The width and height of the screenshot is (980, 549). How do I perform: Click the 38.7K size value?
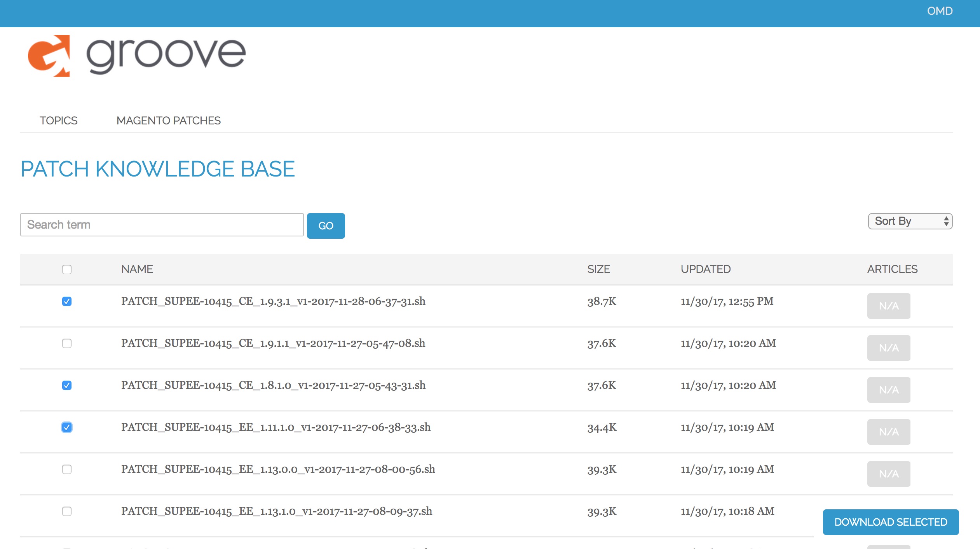click(x=602, y=301)
